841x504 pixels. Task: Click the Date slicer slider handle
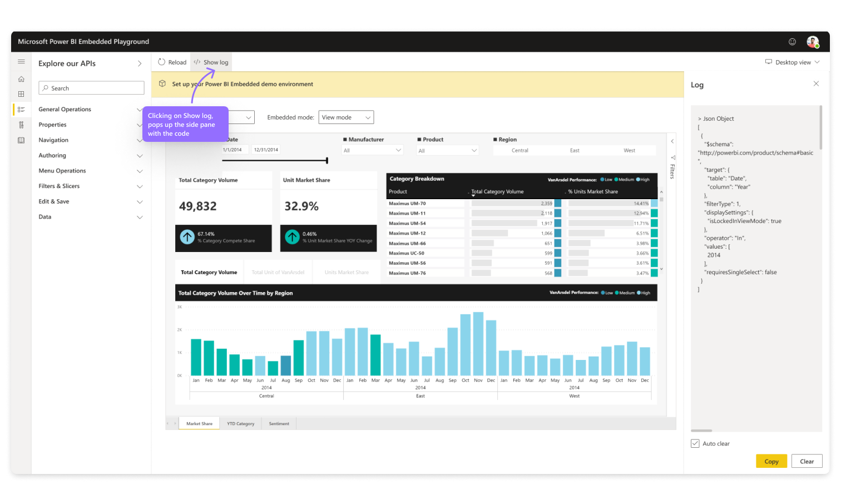click(327, 161)
